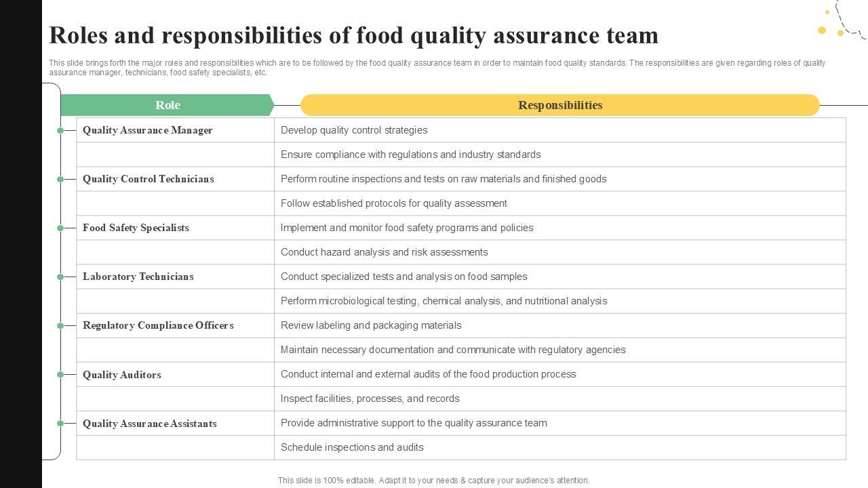Click the '100% editable' footer note
Screen dimensions: 868x488
pos(433,481)
